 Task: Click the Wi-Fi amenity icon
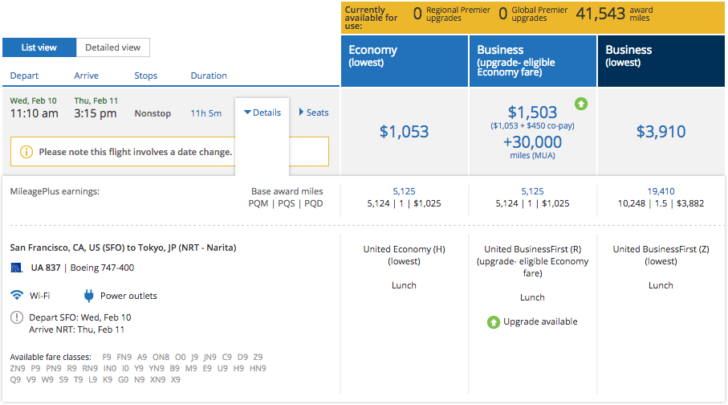tap(17, 295)
